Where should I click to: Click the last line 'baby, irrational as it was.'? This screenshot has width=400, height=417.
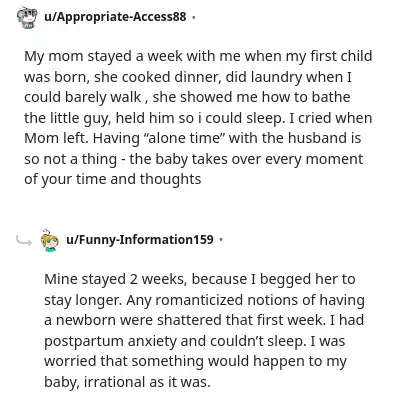(127, 383)
